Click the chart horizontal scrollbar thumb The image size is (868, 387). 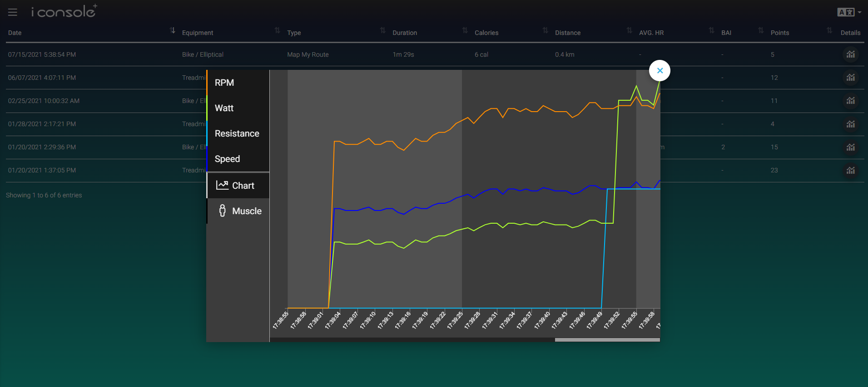click(607, 340)
